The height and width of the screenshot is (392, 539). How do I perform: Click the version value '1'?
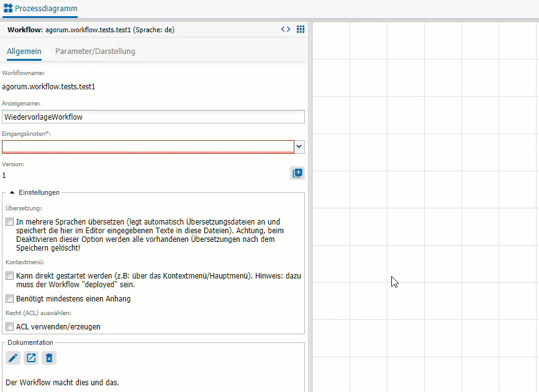click(4, 176)
